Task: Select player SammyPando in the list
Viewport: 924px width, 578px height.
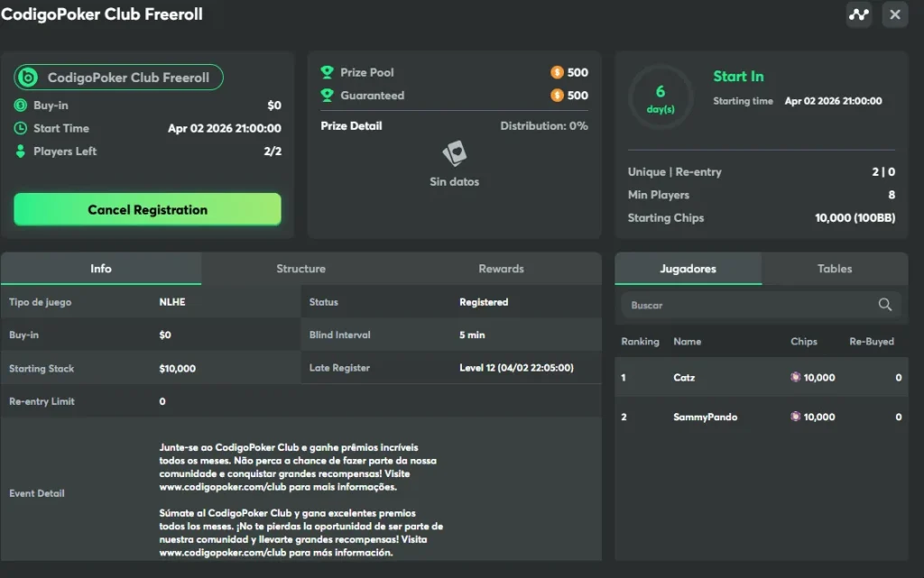Action: [761, 417]
